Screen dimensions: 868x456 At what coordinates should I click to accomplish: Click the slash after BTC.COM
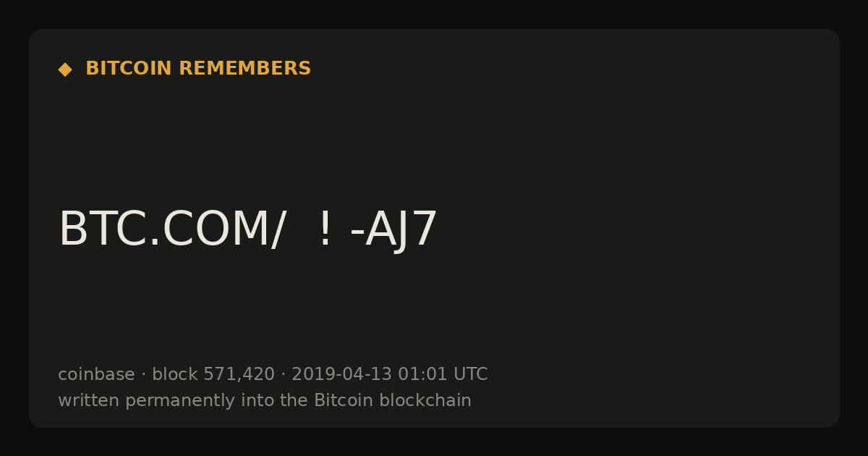coord(277,231)
